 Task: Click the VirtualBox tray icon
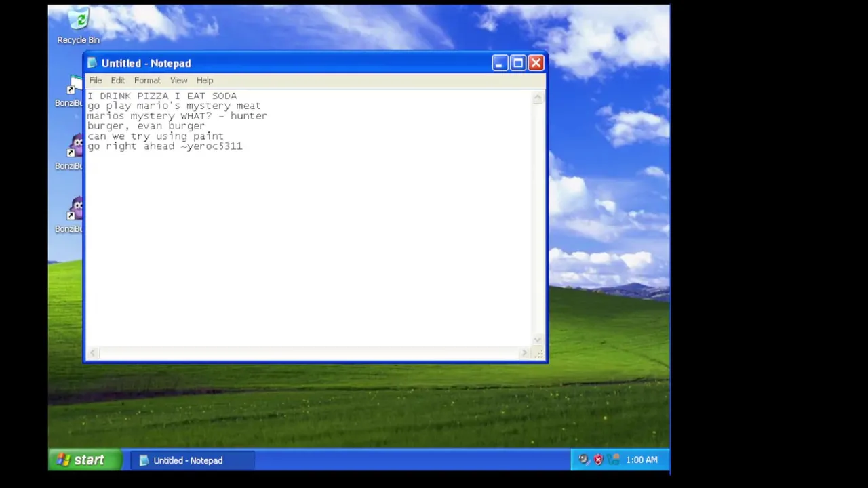point(614,460)
